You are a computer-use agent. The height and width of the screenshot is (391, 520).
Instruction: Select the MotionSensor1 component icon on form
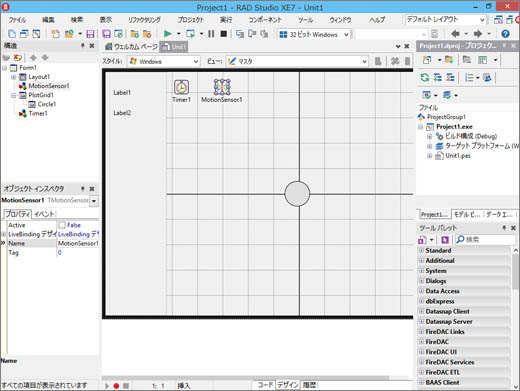coord(222,87)
